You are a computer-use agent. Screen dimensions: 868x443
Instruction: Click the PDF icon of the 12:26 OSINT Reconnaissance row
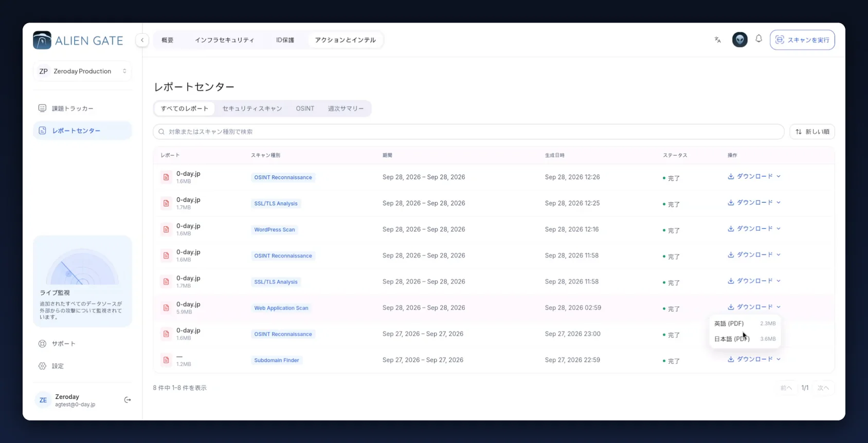(166, 177)
